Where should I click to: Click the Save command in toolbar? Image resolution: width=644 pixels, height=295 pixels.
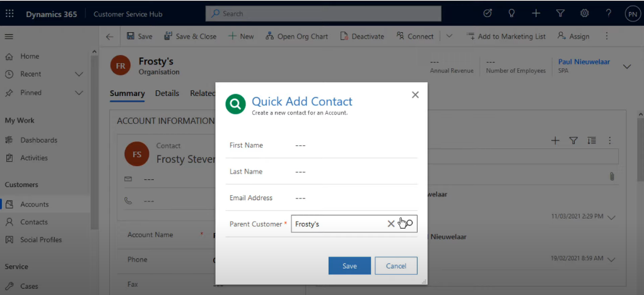[x=139, y=36]
